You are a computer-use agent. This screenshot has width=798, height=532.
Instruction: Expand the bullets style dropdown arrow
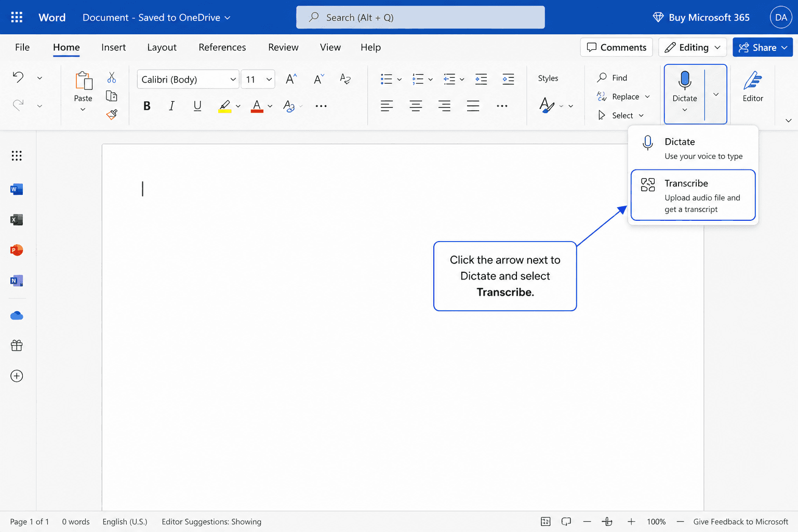(x=399, y=79)
